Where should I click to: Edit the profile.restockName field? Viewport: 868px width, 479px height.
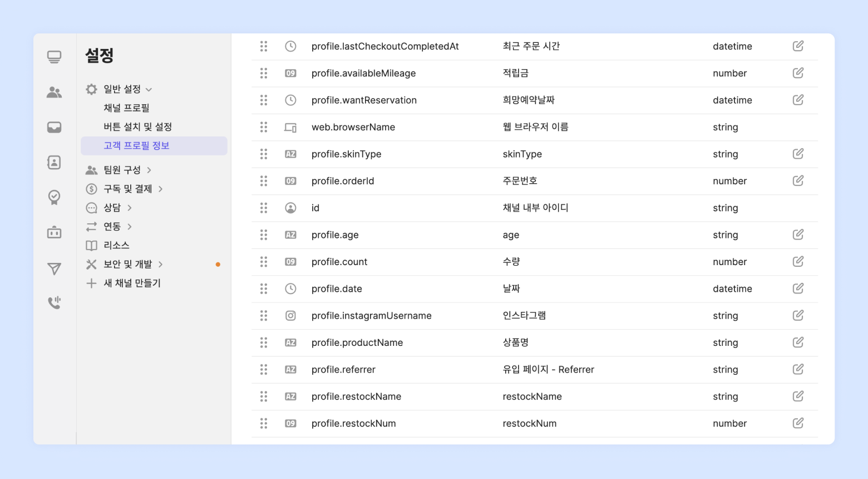coord(798,397)
